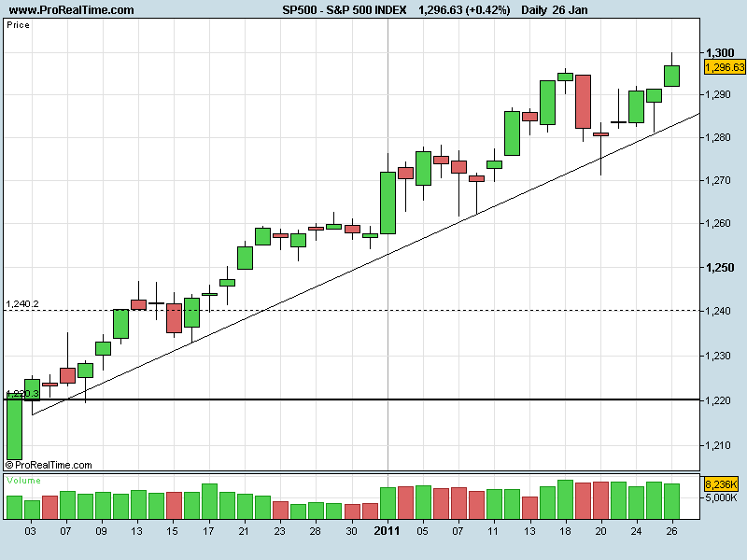Click the 18 date label on time axis

pos(565,531)
